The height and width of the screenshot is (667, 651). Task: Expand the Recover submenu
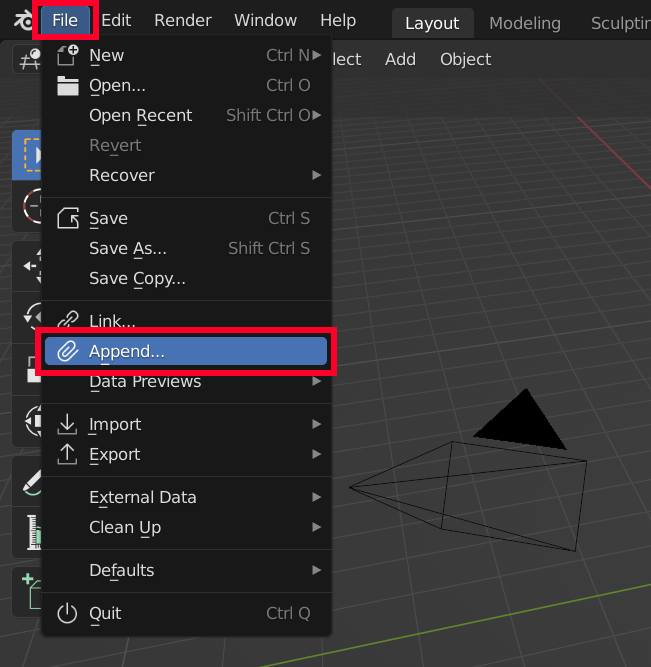click(x=122, y=175)
